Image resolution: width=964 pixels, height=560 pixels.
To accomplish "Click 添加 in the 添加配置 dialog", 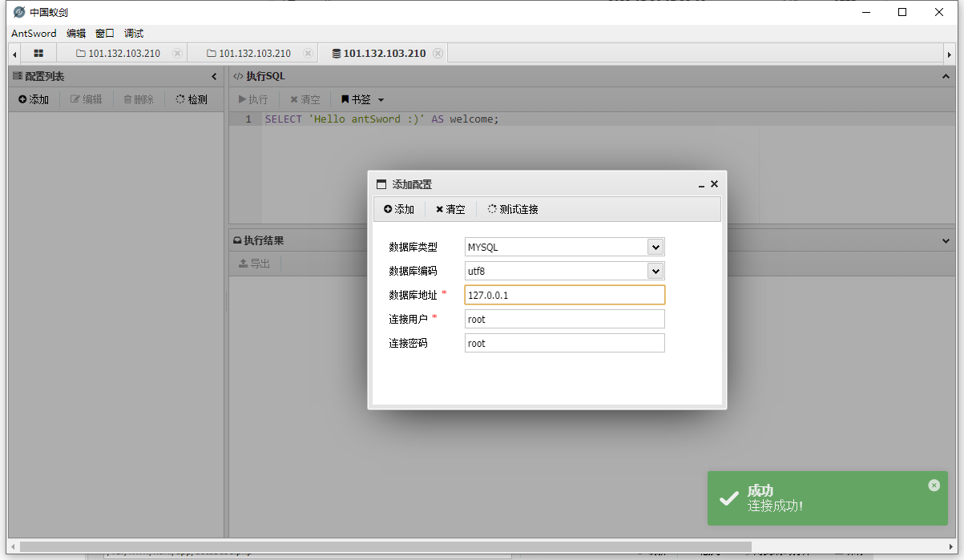I will pos(398,209).
